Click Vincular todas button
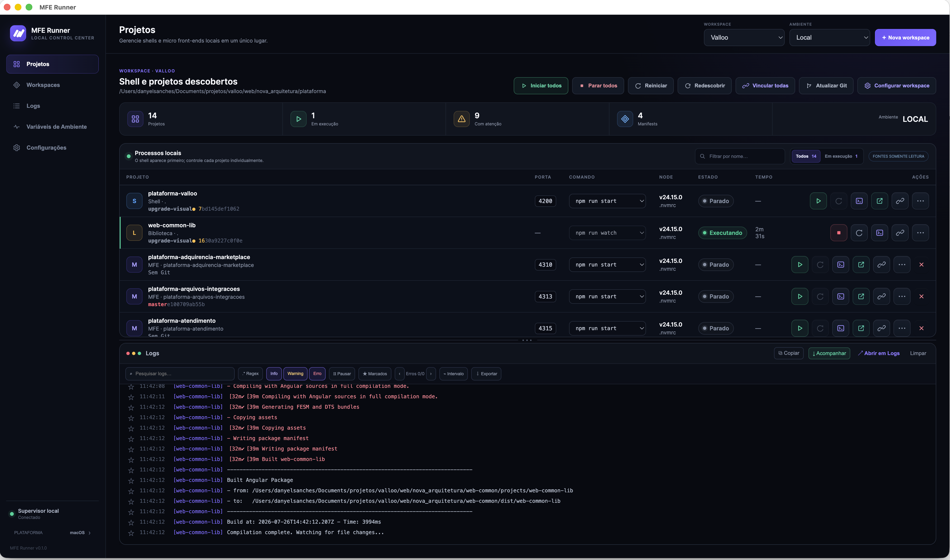This screenshot has height=560, width=950. point(765,86)
